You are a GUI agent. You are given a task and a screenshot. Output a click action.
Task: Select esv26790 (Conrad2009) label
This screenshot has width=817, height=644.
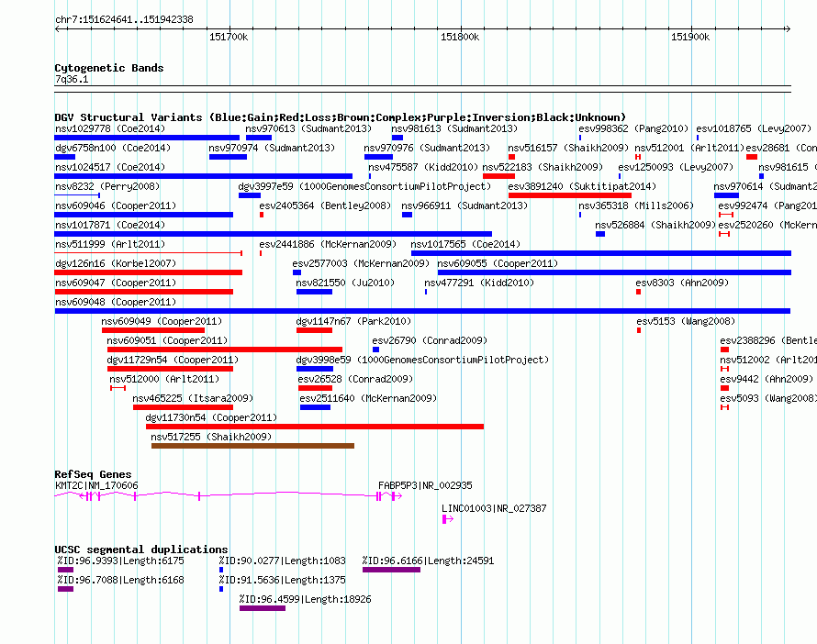point(430,340)
